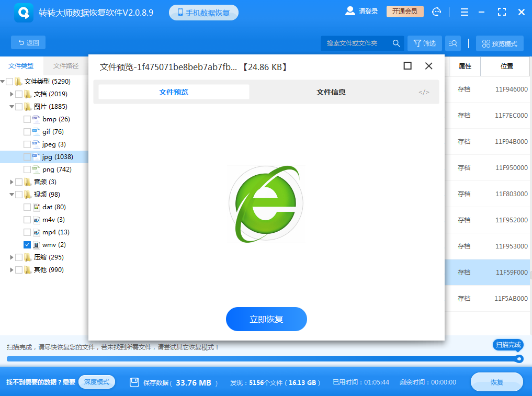Expand the 压缩 category
The image size is (532, 396).
[11, 257]
